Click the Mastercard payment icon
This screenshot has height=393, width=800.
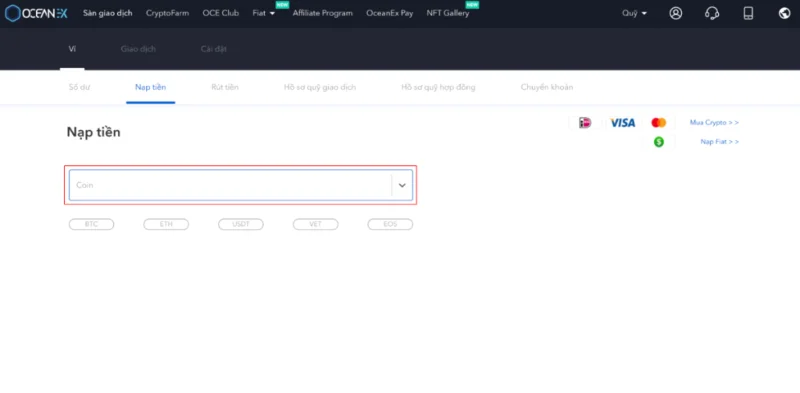659,122
